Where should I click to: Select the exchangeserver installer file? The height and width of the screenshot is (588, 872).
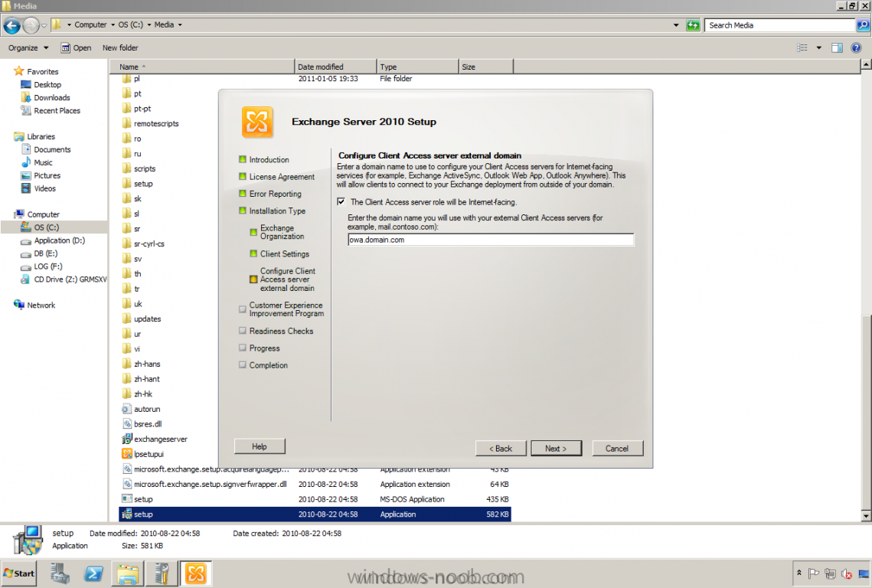pos(155,439)
